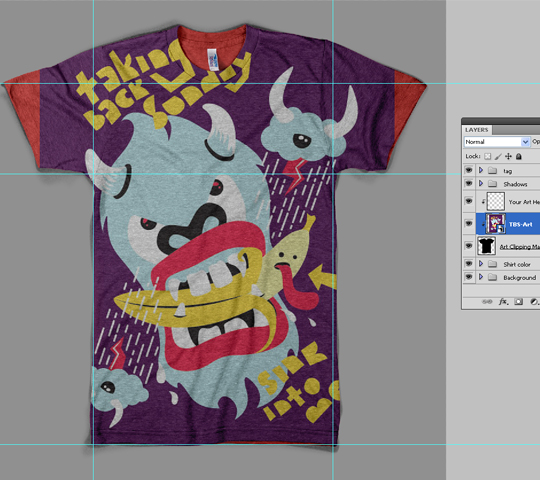
Task: Select the Background layer name
Action: [519, 278]
